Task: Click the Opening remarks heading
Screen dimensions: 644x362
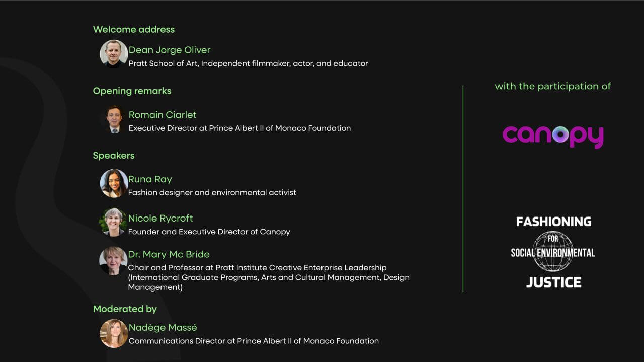Action: tap(132, 91)
